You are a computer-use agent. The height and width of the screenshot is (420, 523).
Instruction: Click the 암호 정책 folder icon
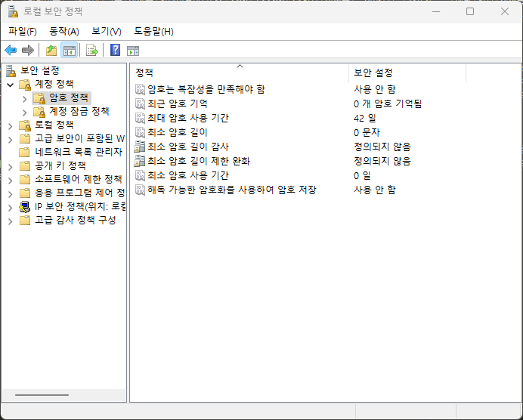[39, 98]
